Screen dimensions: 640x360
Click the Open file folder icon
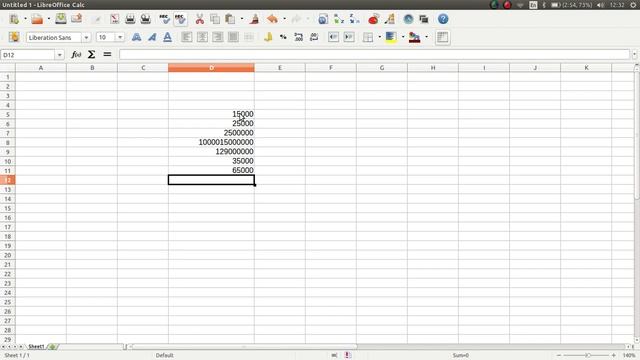coord(37,19)
